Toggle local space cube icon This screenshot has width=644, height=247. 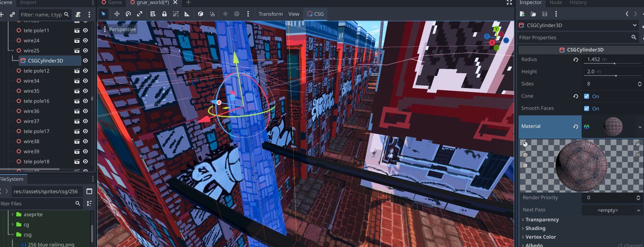pos(201,14)
